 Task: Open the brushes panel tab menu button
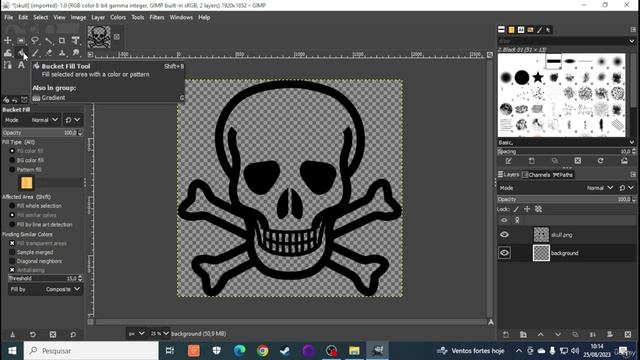point(633,30)
